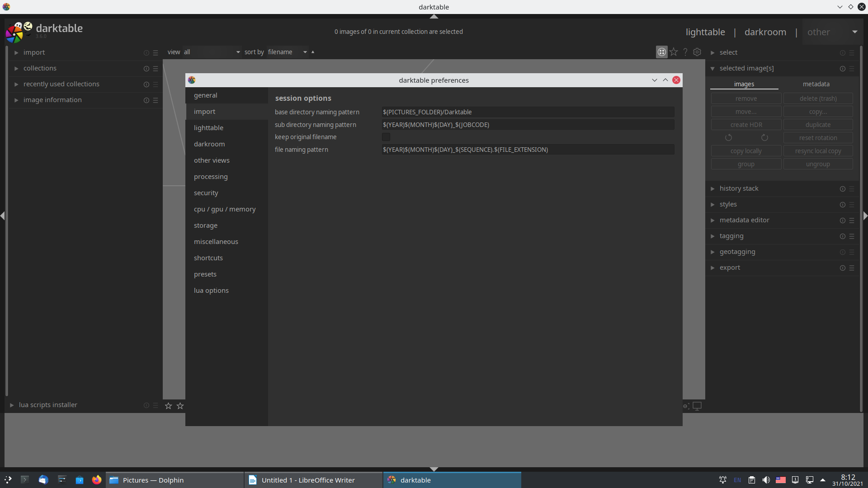This screenshot has width=868, height=488.
Task: Rotate selected images clockwise
Action: [764, 137]
